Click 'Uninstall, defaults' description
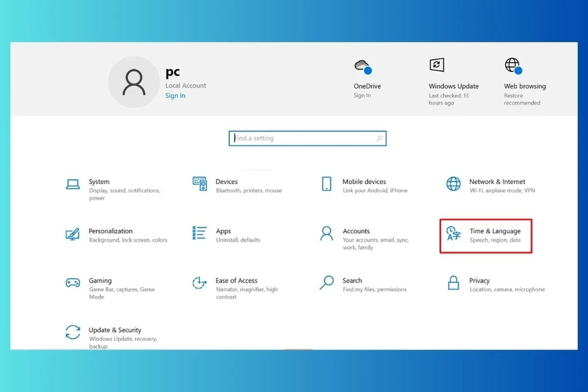 point(238,240)
